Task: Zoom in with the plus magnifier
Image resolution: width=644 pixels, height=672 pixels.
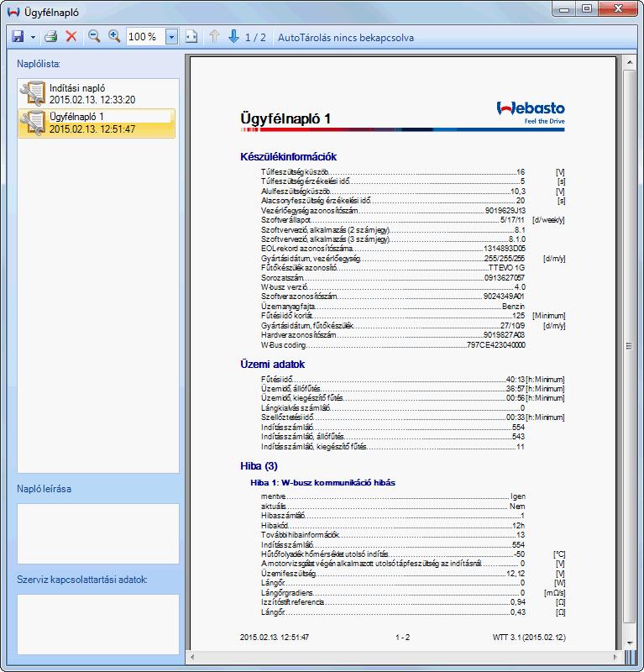Action: click(x=114, y=36)
